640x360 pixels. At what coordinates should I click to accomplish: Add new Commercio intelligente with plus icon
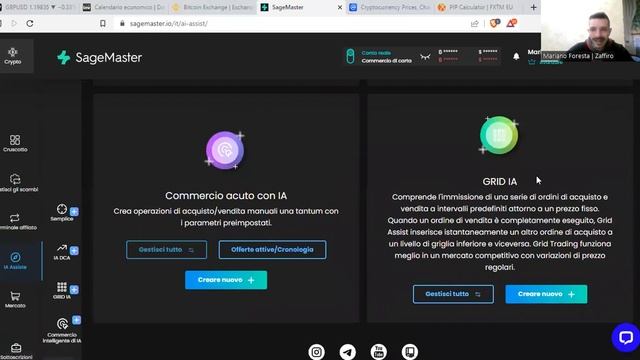pos(76,320)
